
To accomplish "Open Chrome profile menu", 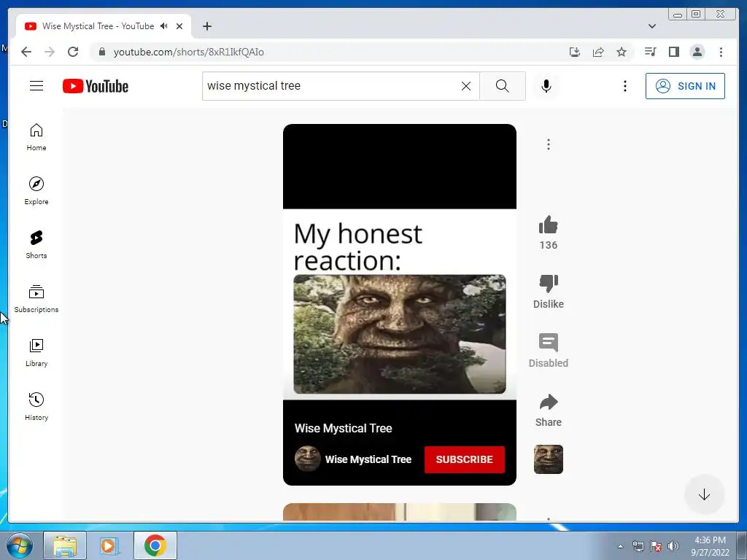I will 697,52.
